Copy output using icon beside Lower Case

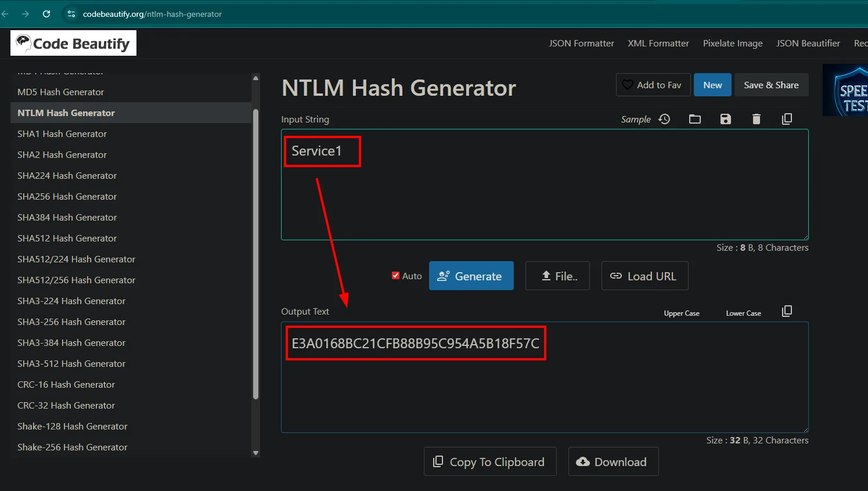787,311
